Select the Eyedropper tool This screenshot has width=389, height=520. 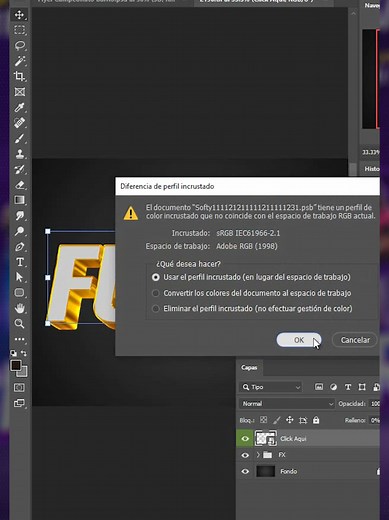(19, 107)
